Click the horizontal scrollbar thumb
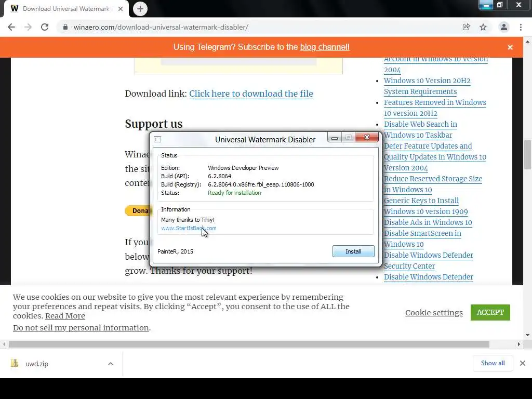The height and width of the screenshot is (399, 532). [x=249, y=344]
